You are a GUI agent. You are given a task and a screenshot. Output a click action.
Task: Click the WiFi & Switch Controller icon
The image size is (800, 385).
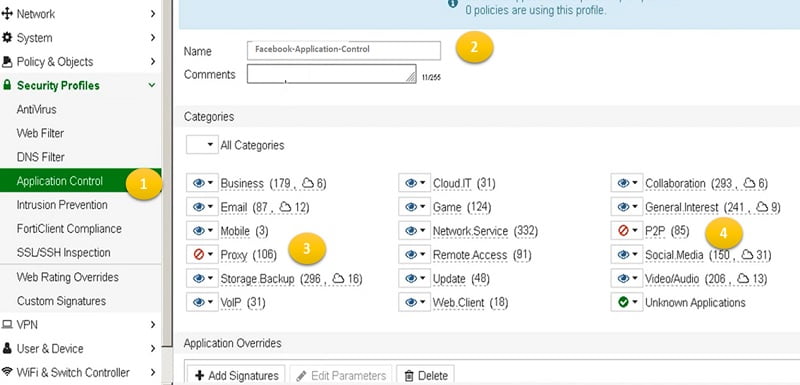[x=7, y=372]
